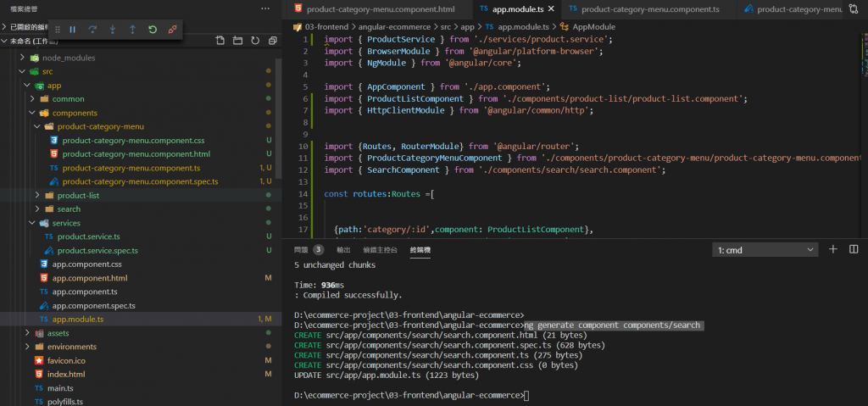
Task: Open compare changes icon in editor title
Action: tap(853, 8)
